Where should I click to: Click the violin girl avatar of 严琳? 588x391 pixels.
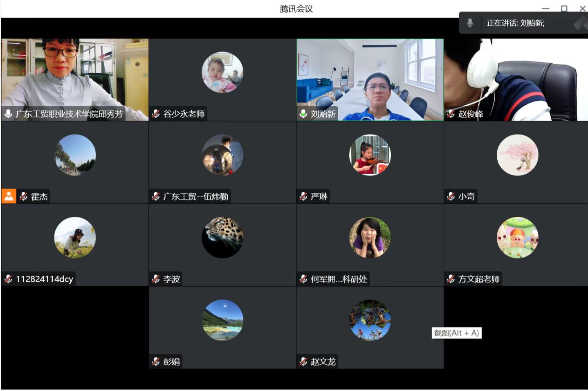tap(370, 155)
